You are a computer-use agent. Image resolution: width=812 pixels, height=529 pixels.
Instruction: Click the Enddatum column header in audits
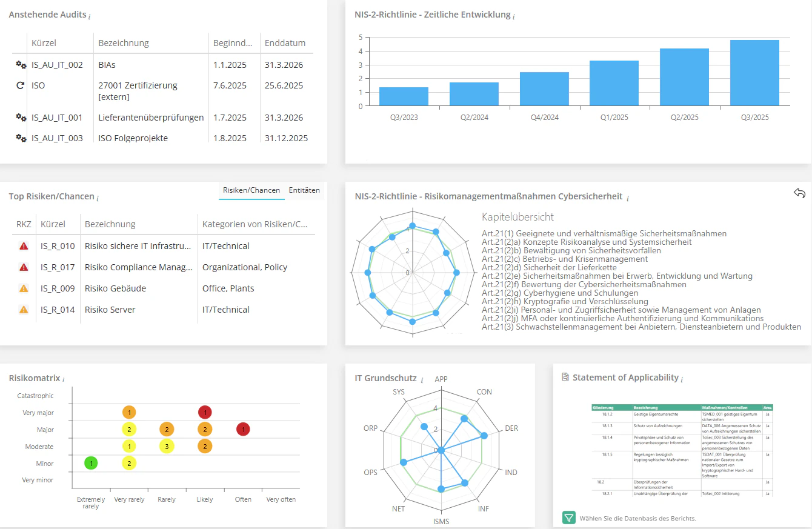click(285, 43)
